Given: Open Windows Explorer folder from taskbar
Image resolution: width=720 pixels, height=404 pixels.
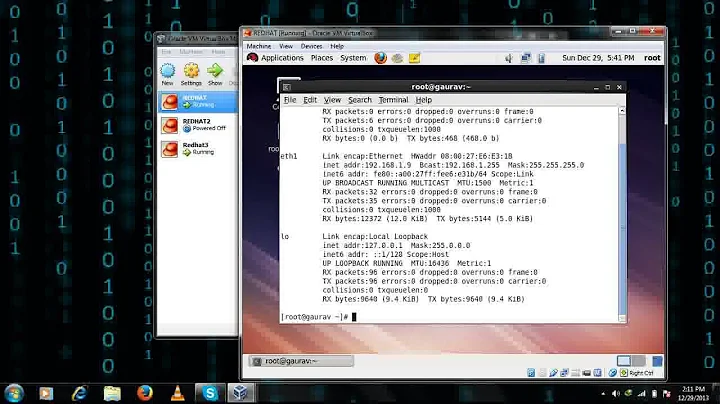Looking at the screenshot, I should pyautogui.click(x=112, y=393).
